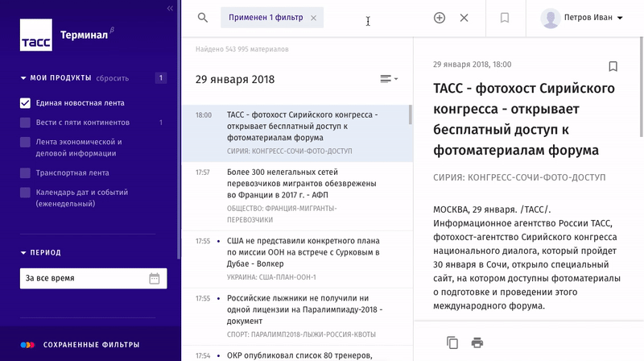This screenshot has height=361, width=644.
Task: Click tag СПОРТ: ПАРАЛИМП2018-ЛЫЖИ-РОССИЯ-КВОТЫ
Action: coord(301,334)
